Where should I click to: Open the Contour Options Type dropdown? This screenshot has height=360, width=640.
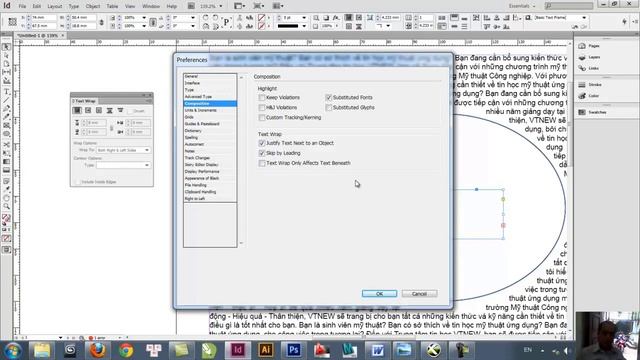click(123, 165)
